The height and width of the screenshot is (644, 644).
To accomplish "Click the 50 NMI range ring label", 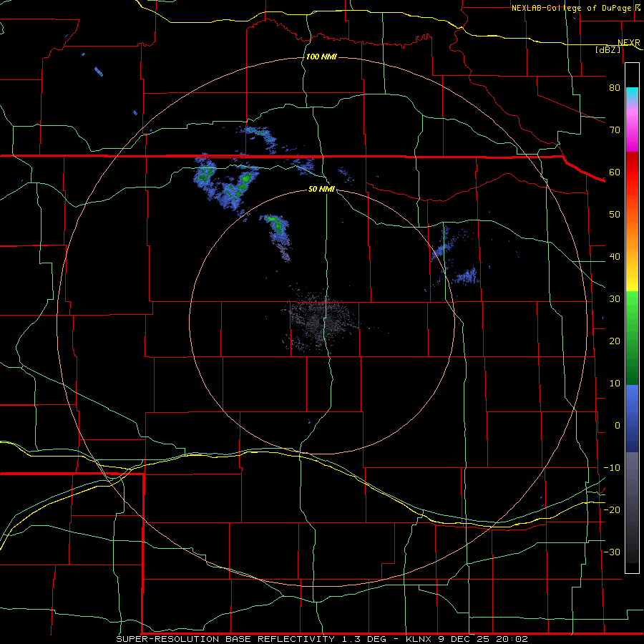I will (x=321, y=190).
